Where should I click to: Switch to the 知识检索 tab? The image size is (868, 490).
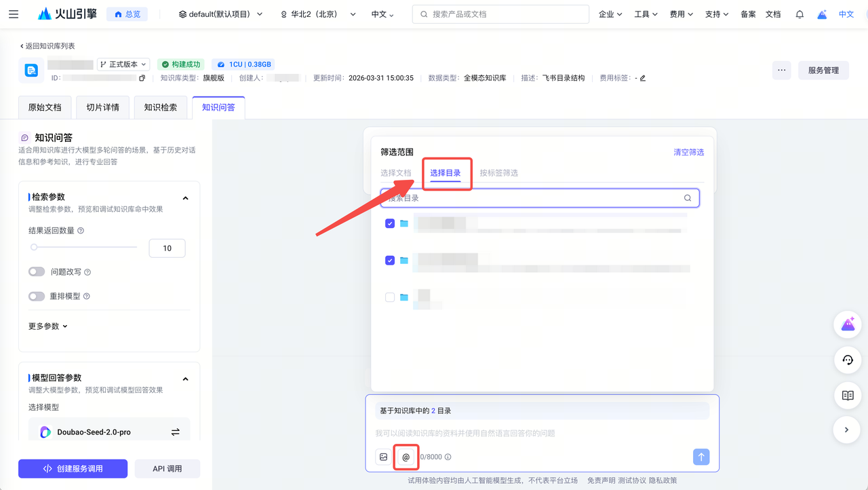tap(161, 107)
